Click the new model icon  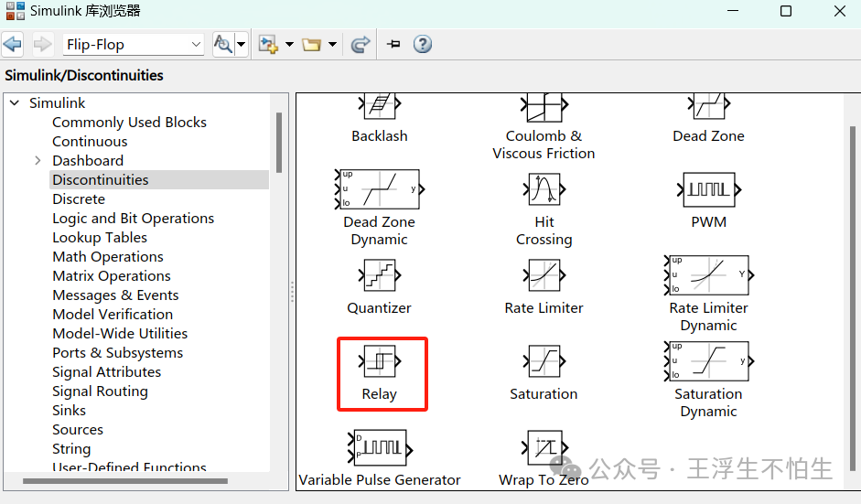tap(268, 45)
